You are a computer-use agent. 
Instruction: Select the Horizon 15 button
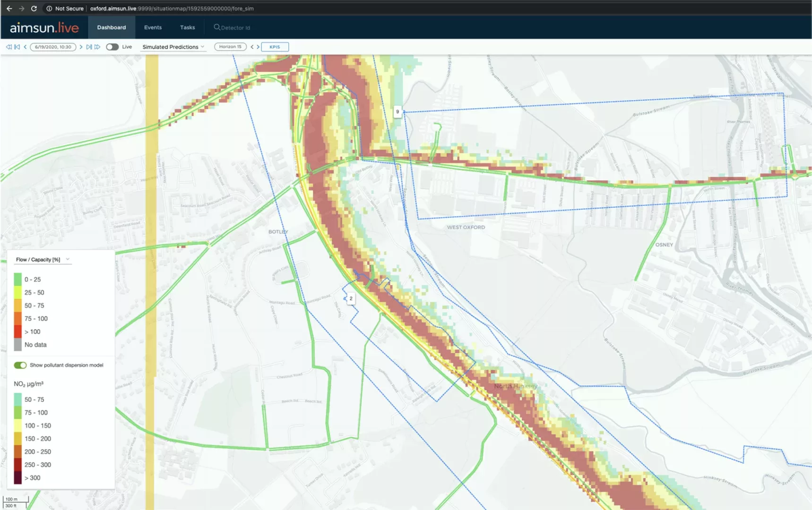click(x=230, y=47)
